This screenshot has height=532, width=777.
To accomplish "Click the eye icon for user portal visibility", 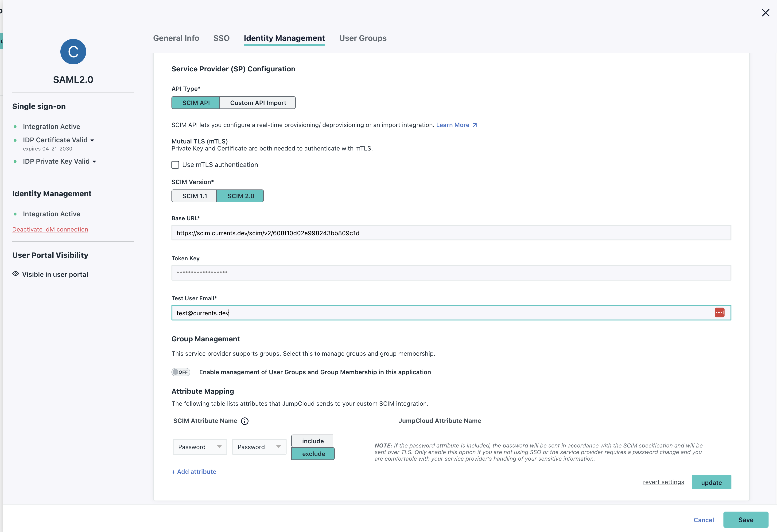I will [15, 274].
